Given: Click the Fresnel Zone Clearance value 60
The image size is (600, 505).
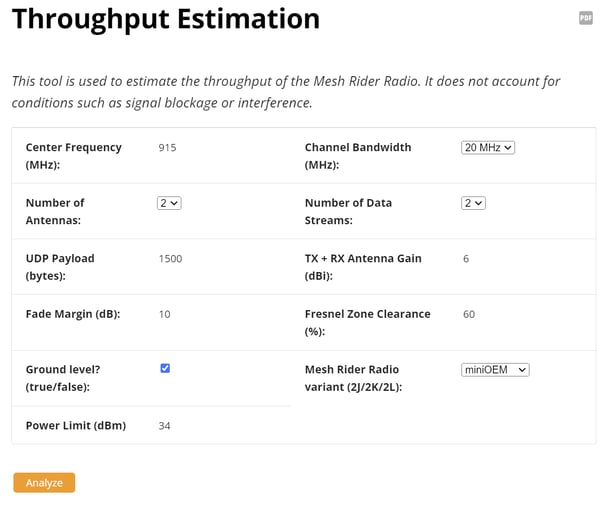Looking at the screenshot, I should coord(469,314).
